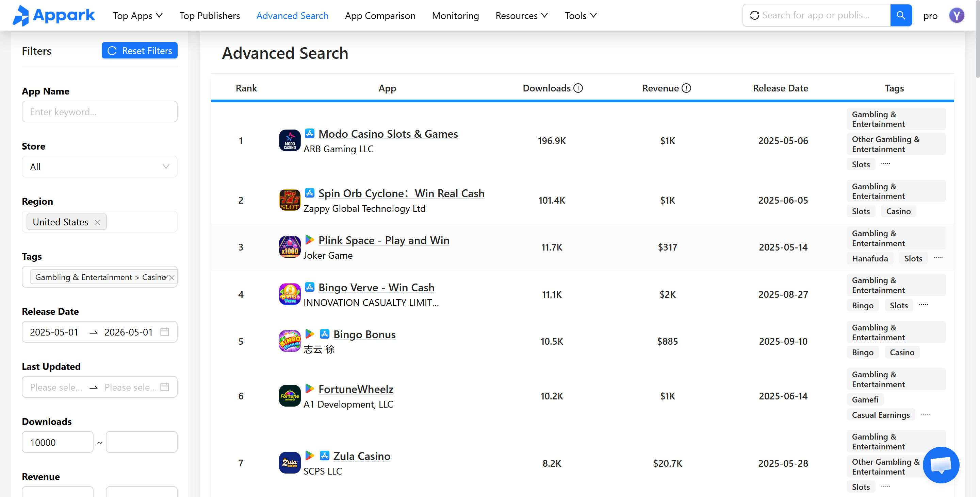The image size is (980, 497).
Task: Open the Resources dropdown menu
Action: pyautogui.click(x=522, y=16)
